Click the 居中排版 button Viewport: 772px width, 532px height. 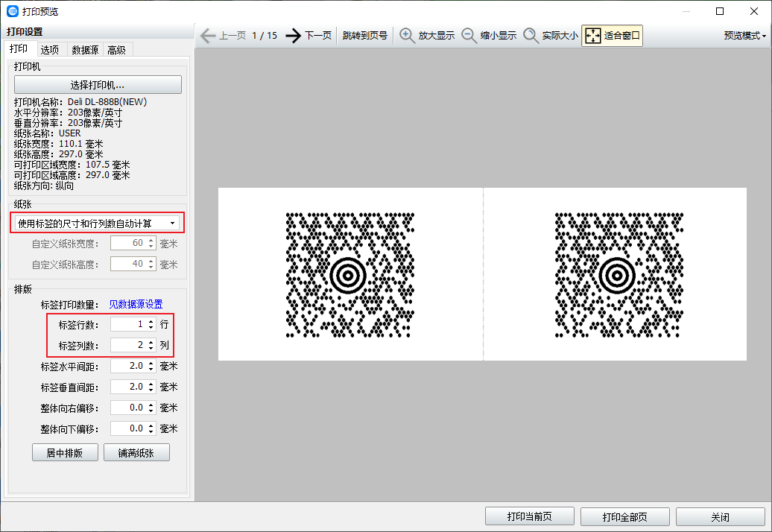pyautogui.click(x=65, y=452)
